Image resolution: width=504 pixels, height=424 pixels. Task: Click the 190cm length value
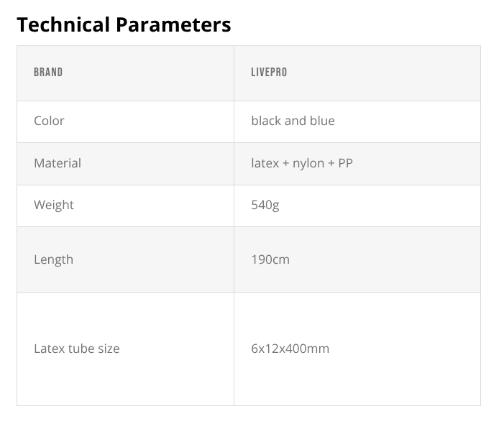coord(270,259)
